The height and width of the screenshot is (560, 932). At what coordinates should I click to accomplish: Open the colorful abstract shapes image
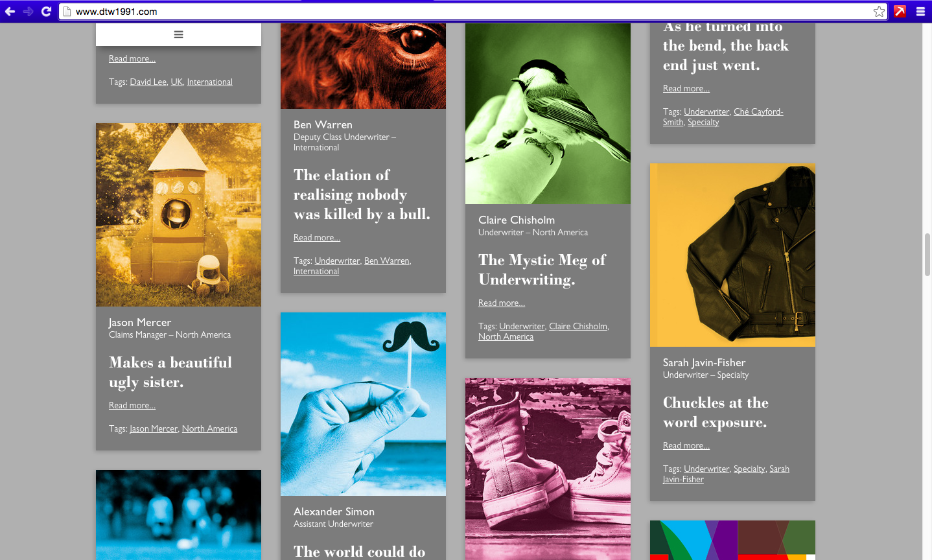[x=732, y=541]
